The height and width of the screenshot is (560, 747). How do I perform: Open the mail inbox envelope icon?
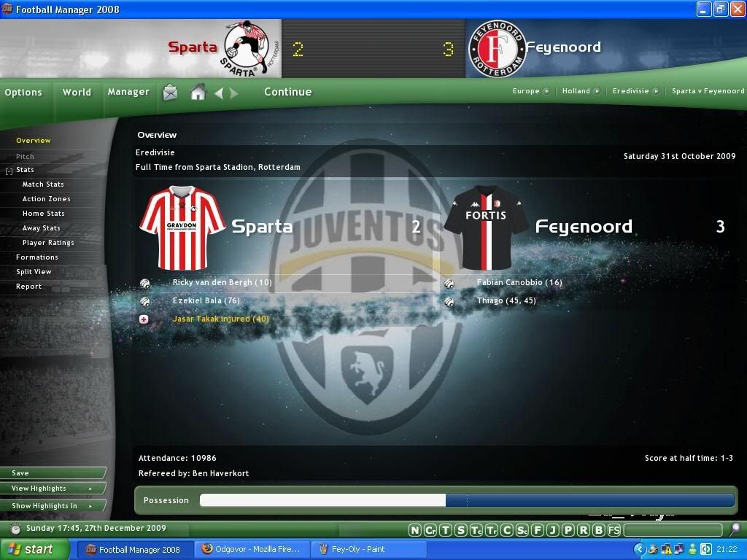pos(170,92)
